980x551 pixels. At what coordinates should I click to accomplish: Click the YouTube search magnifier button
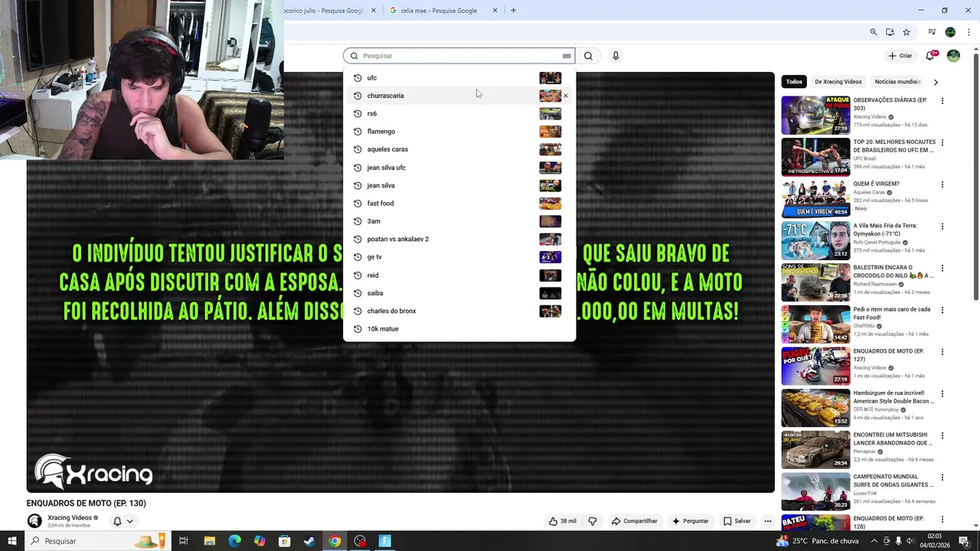[588, 56]
